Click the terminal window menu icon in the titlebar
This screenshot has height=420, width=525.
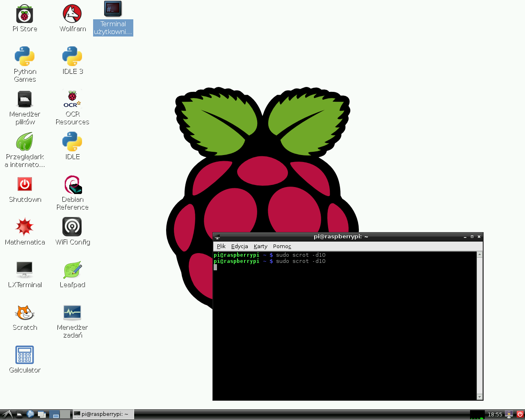(x=217, y=237)
